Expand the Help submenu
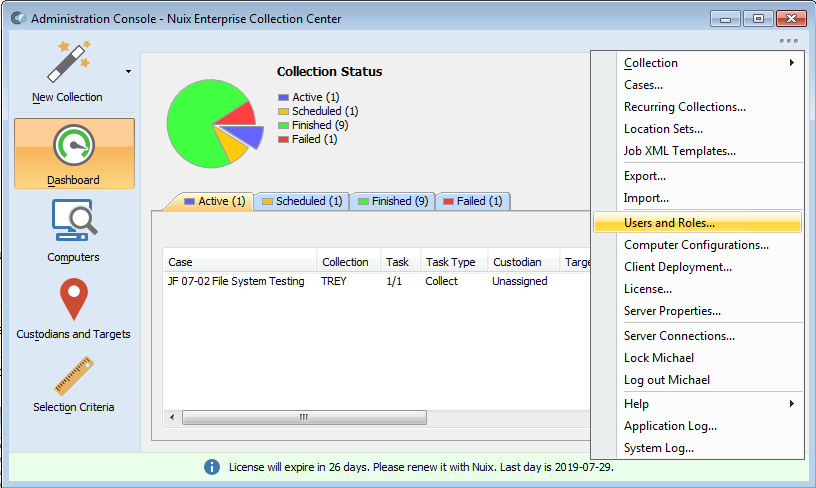 (x=698, y=404)
